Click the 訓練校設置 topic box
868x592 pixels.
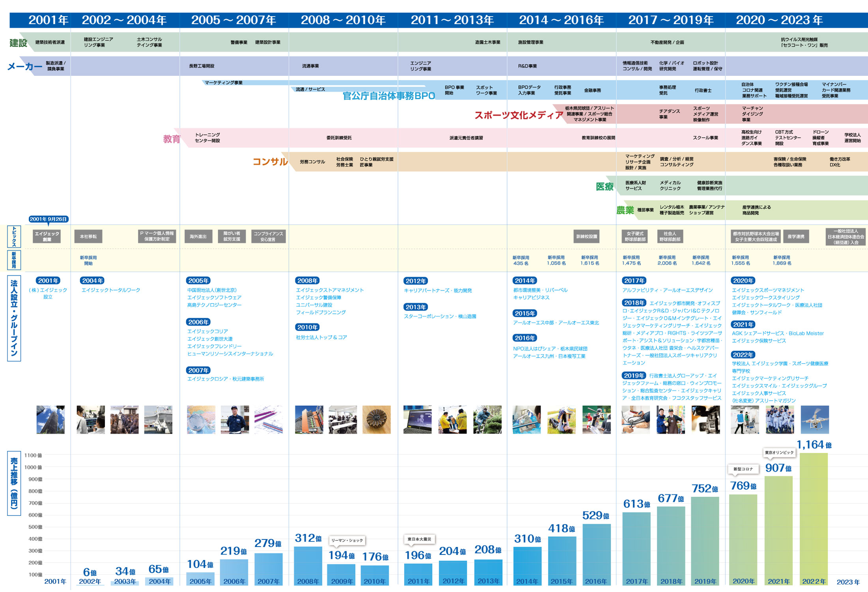[587, 236]
